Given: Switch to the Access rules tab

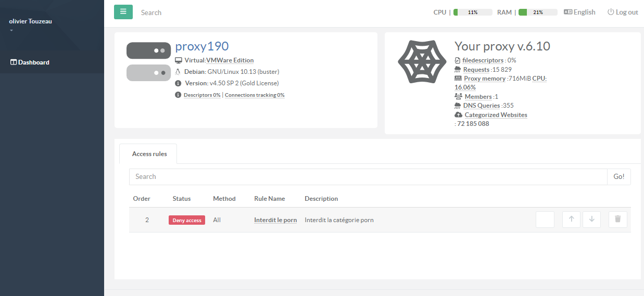Looking at the screenshot, I should click(x=149, y=154).
